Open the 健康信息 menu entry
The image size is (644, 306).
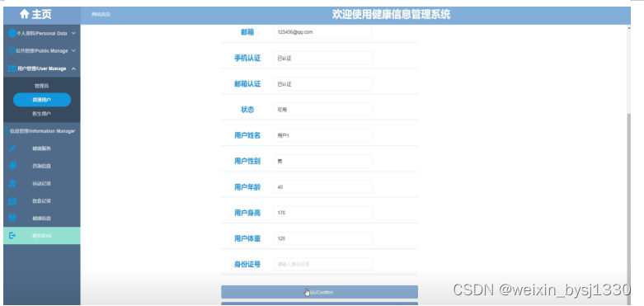[x=42, y=218]
